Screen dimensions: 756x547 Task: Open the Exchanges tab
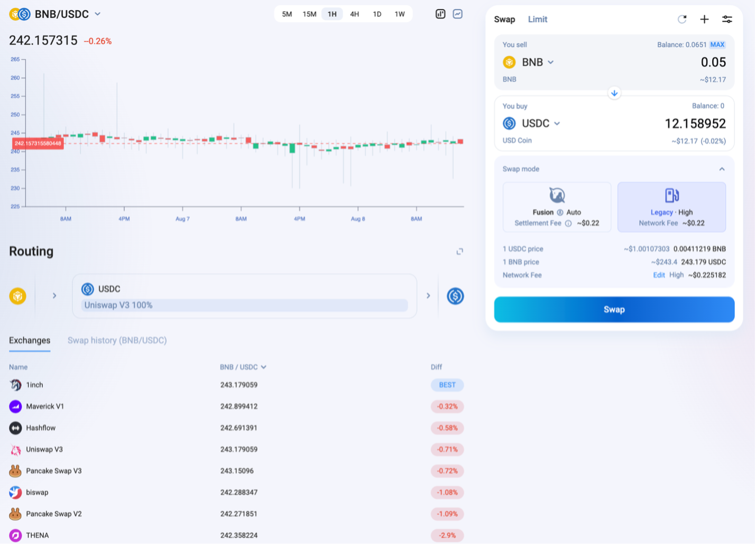tap(30, 341)
